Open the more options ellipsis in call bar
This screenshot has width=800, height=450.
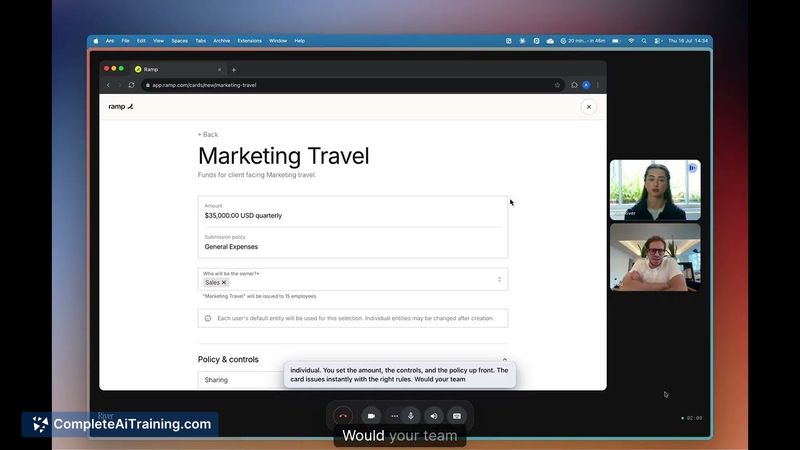pyautogui.click(x=394, y=416)
